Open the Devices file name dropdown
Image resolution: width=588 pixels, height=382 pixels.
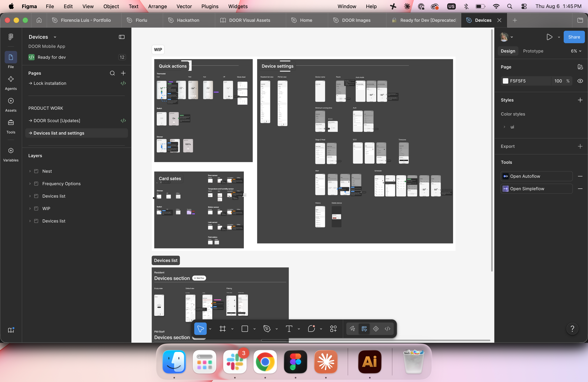(x=55, y=37)
